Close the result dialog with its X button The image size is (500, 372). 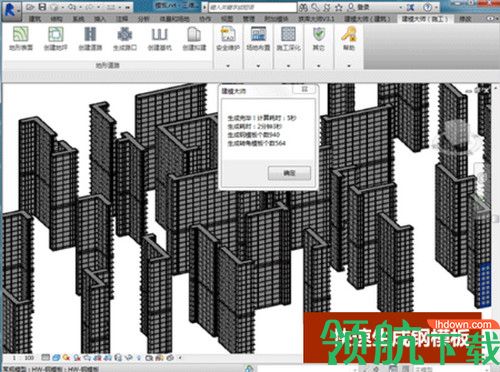coord(304,89)
